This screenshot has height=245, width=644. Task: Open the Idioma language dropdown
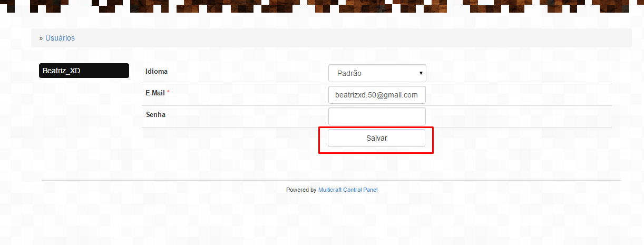(x=377, y=73)
